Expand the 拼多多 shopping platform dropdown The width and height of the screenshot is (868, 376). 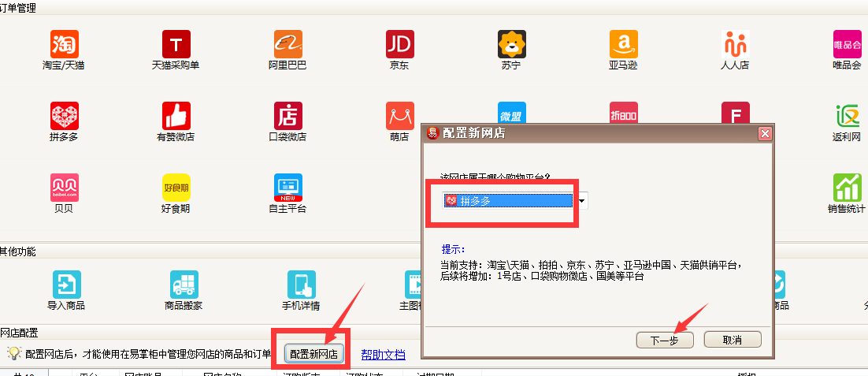point(581,201)
